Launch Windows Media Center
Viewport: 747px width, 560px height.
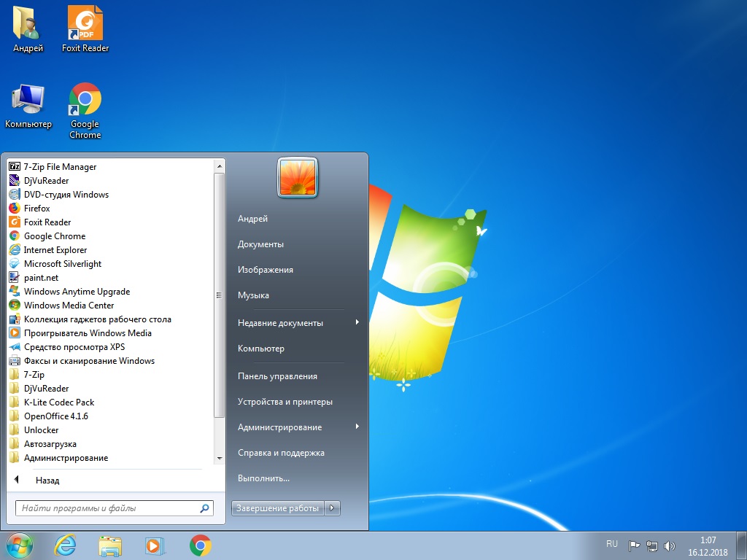pos(61,305)
